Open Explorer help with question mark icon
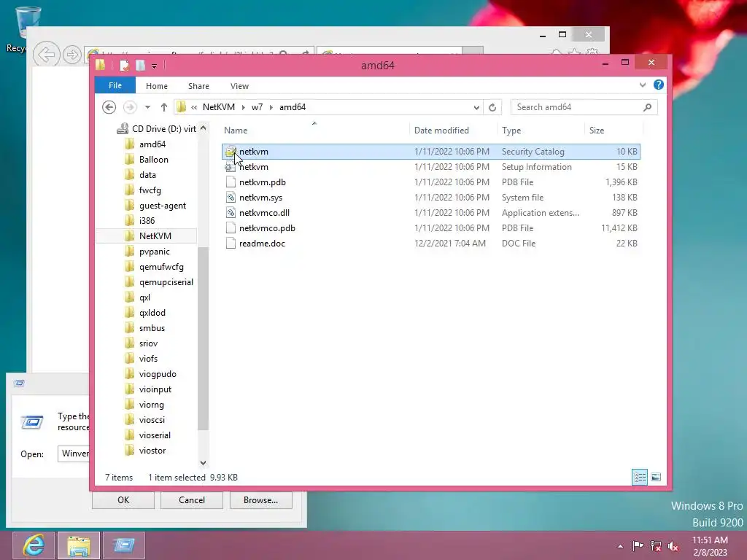 pos(659,85)
